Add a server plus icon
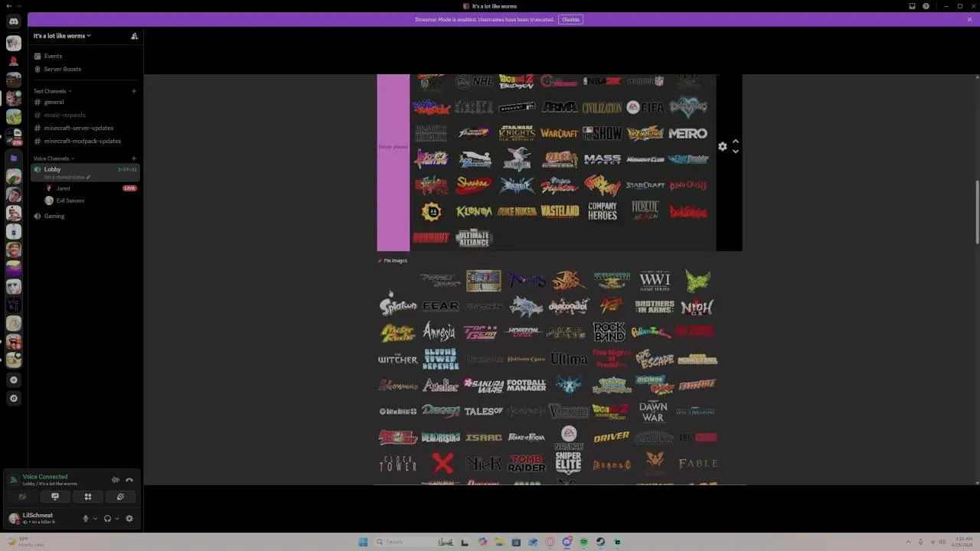This screenshot has height=551, width=980. [x=14, y=380]
